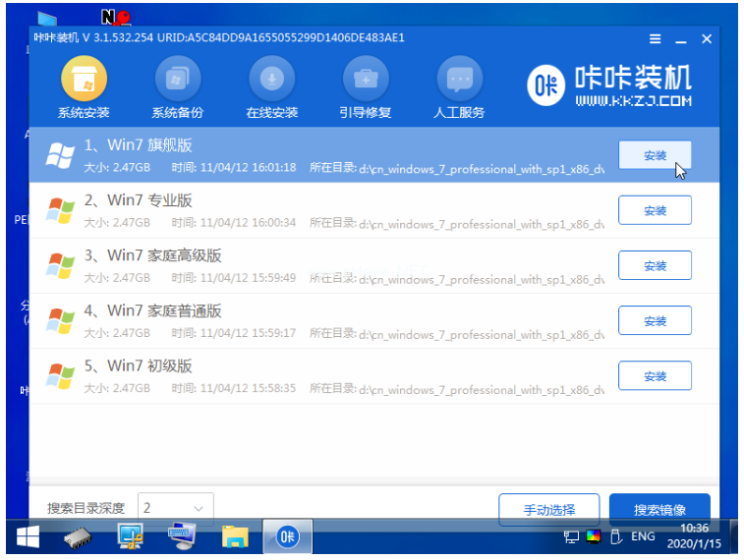
Task: Open File Explorer folder icon on taskbar
Action: 235,536
